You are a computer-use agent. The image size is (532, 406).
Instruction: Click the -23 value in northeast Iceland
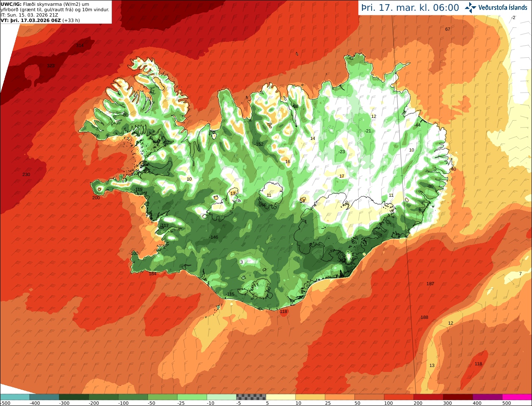pos(341,152)
